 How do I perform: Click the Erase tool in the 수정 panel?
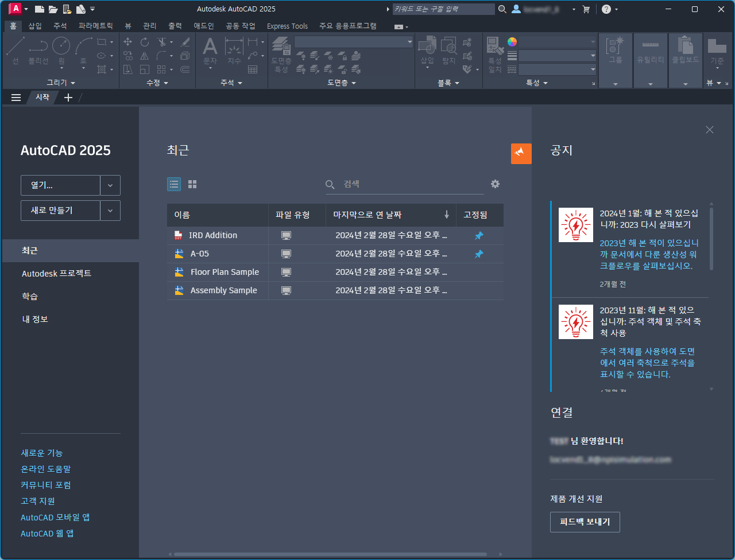tap(184, 42)
